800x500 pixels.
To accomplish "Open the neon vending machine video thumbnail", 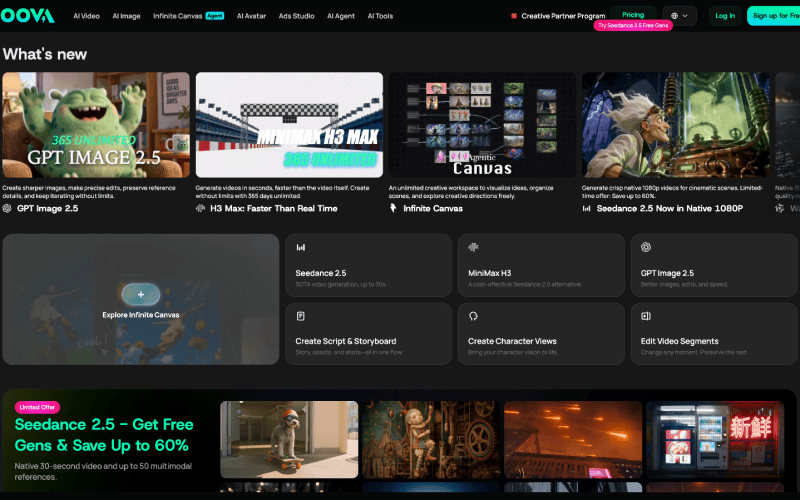I will pyautogui.click(x=715, y=439).
